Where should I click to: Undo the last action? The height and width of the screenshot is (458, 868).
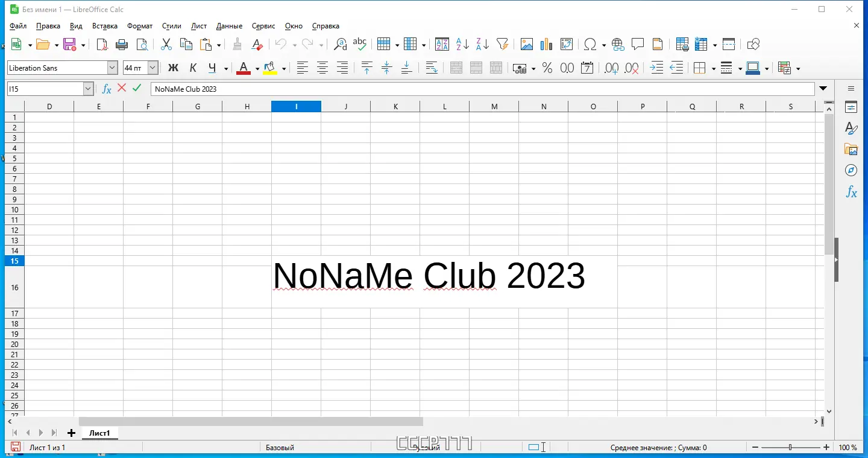(281, 44)
